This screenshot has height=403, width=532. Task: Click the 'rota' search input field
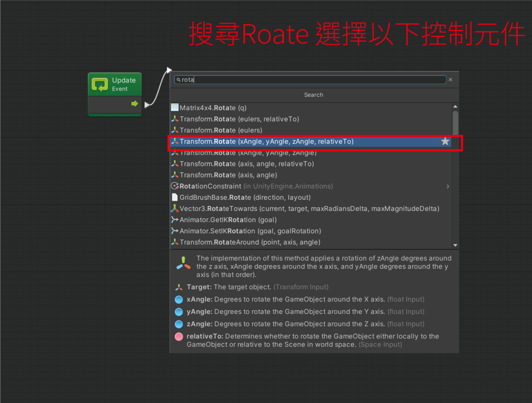(310, 80)
